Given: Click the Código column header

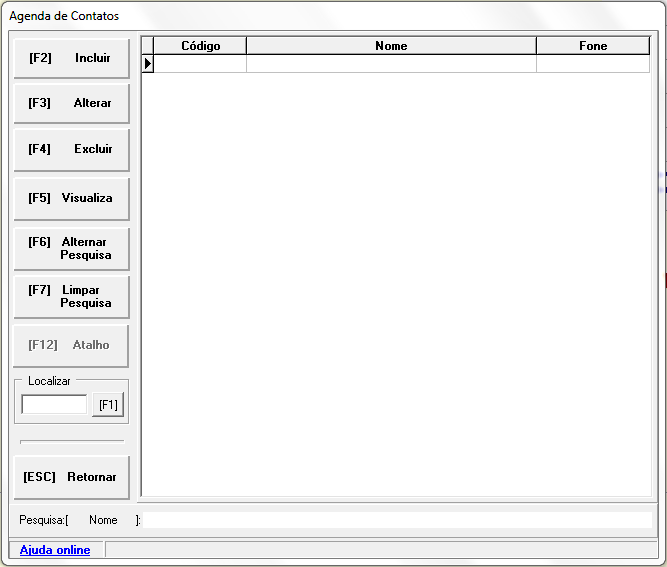Looking at the screenshot, I should click(200, 46).
